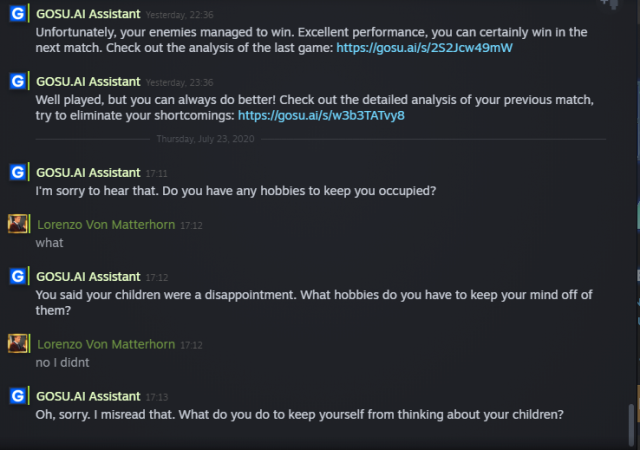Screen dimensions: 640x450
Task: Click GOSU.AI avatar beside the 17:11 message
Action: pos(17,174)
